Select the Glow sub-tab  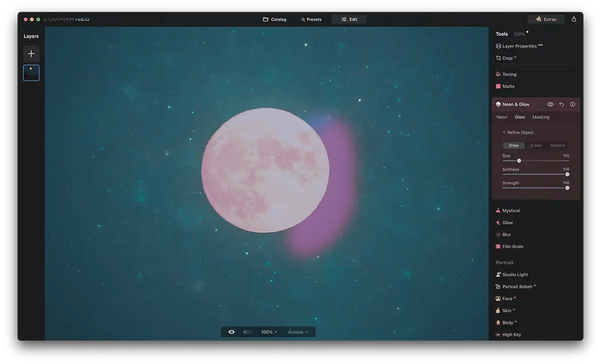520,117
